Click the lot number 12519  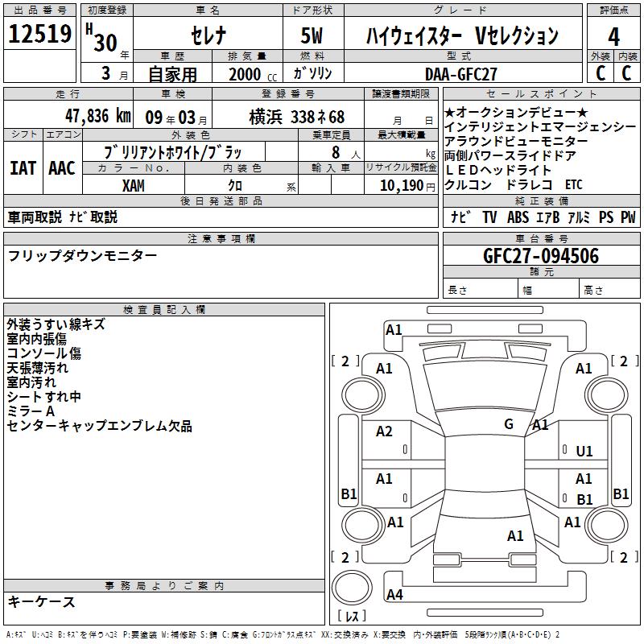pyautogui.click(x=39, y=34)
